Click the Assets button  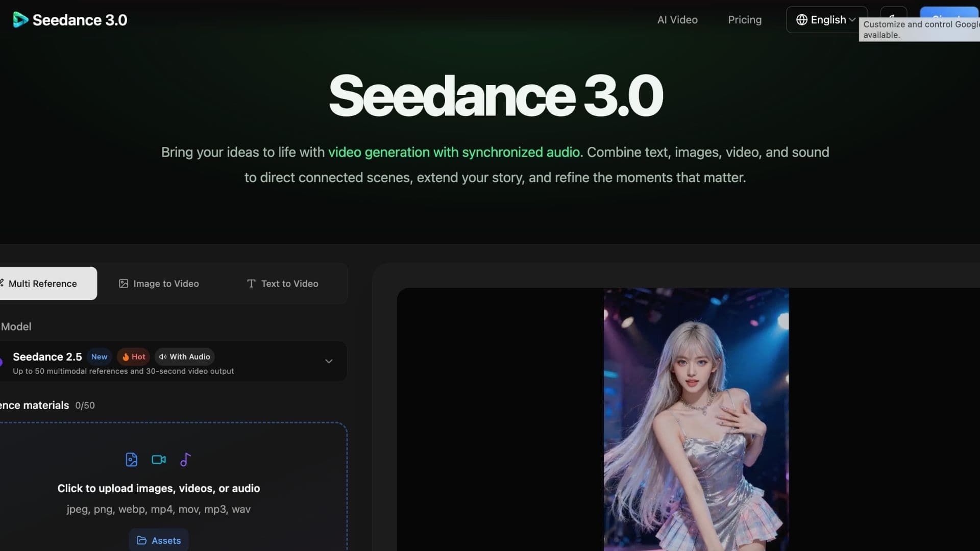tap(159, 540)
